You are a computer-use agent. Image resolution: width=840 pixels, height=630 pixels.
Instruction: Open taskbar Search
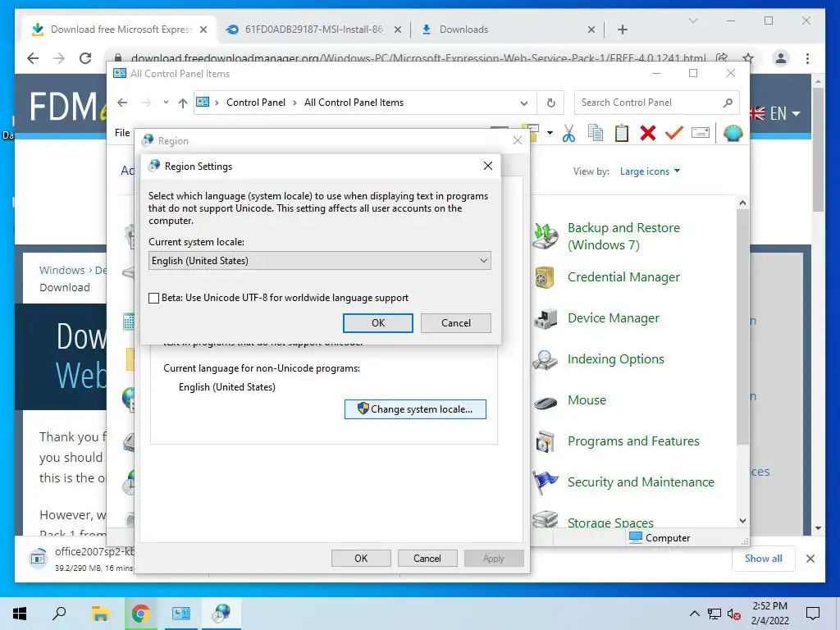59,614
